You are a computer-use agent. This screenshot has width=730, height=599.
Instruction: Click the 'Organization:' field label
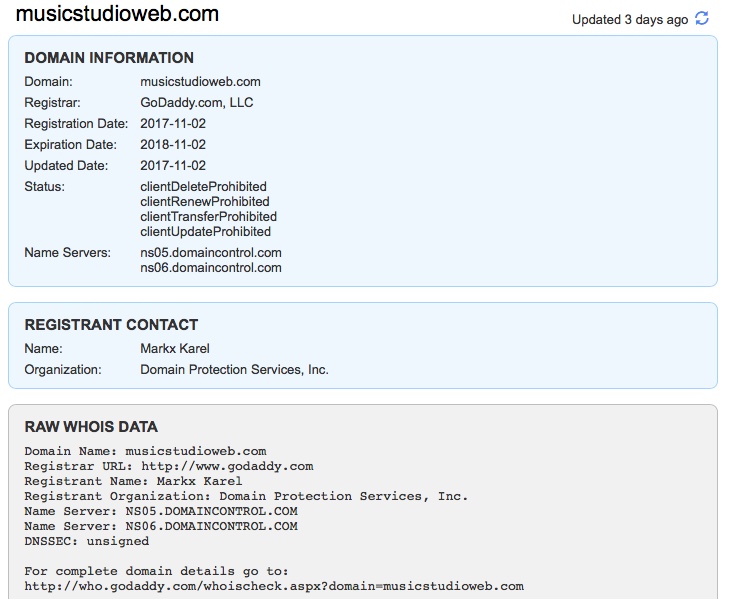tap(62, 369)
